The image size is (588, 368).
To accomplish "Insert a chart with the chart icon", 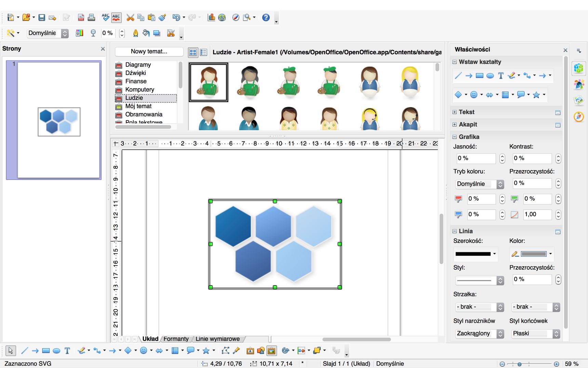I will (211, 17).
